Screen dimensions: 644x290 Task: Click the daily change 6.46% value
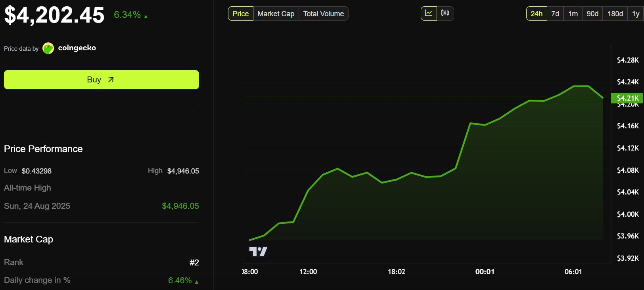pyautogui.click(x=180, y=280)
